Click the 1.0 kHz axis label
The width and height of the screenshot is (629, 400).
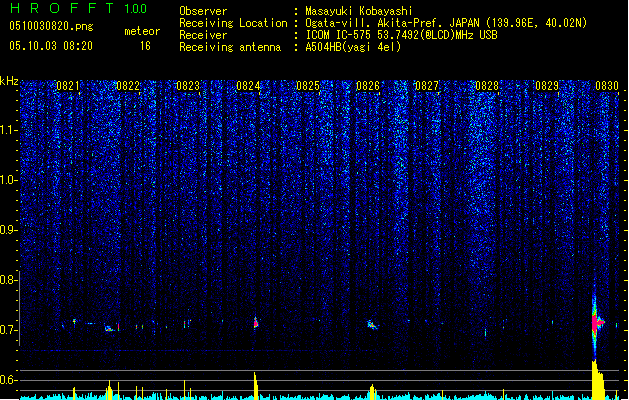pos(9,180)
